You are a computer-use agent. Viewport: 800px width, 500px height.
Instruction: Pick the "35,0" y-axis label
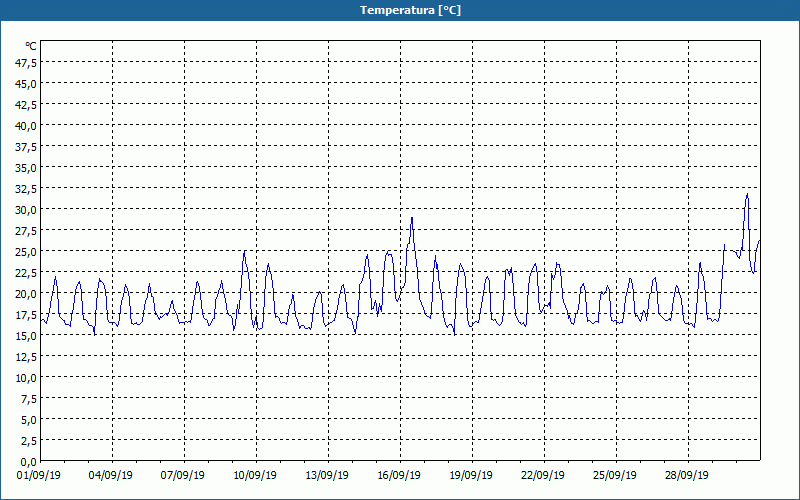pos(26,168)
